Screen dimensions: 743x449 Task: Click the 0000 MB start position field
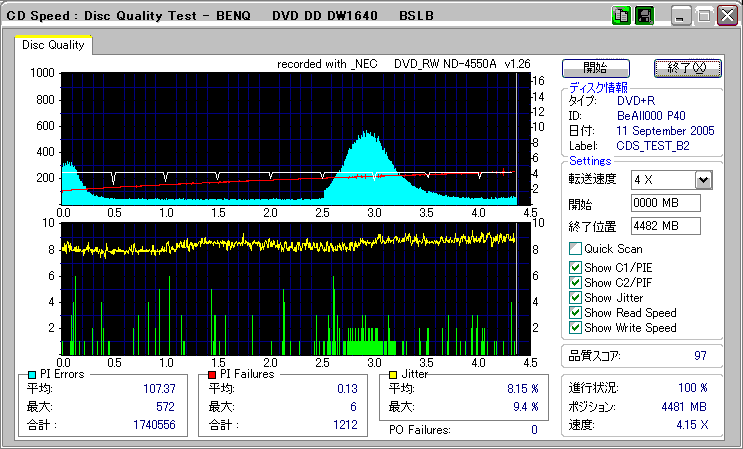664,203
